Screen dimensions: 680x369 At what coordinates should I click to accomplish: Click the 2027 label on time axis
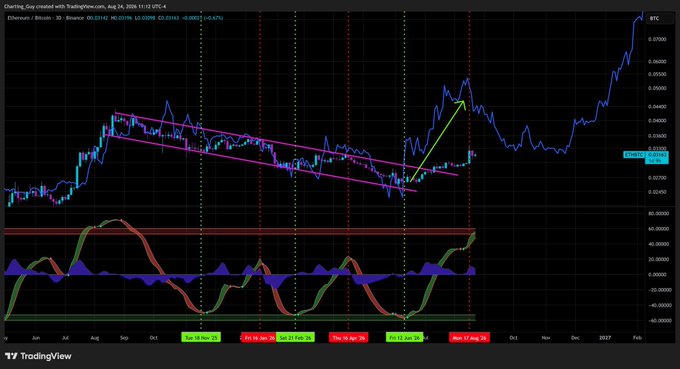[x=605, y=337]
